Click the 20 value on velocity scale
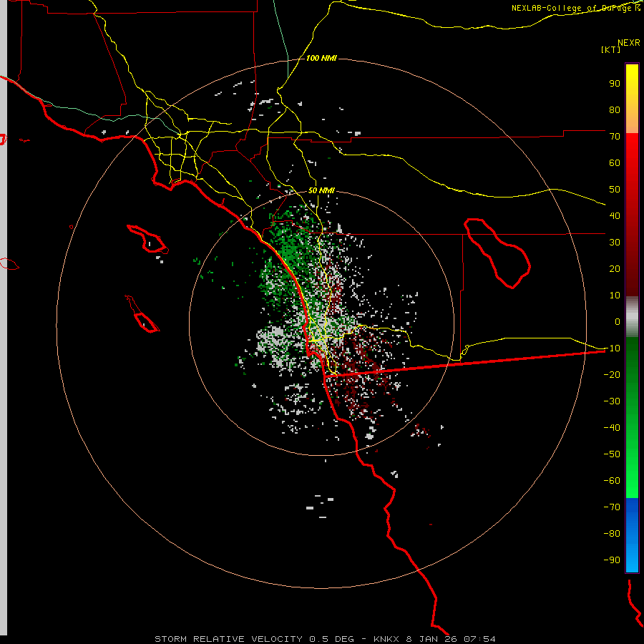 [615, 269]
